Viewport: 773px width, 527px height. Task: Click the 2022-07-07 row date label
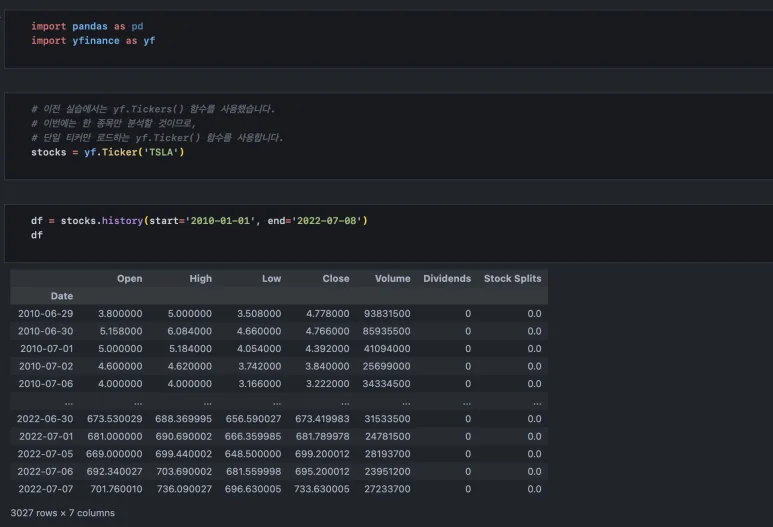[44, 489]
